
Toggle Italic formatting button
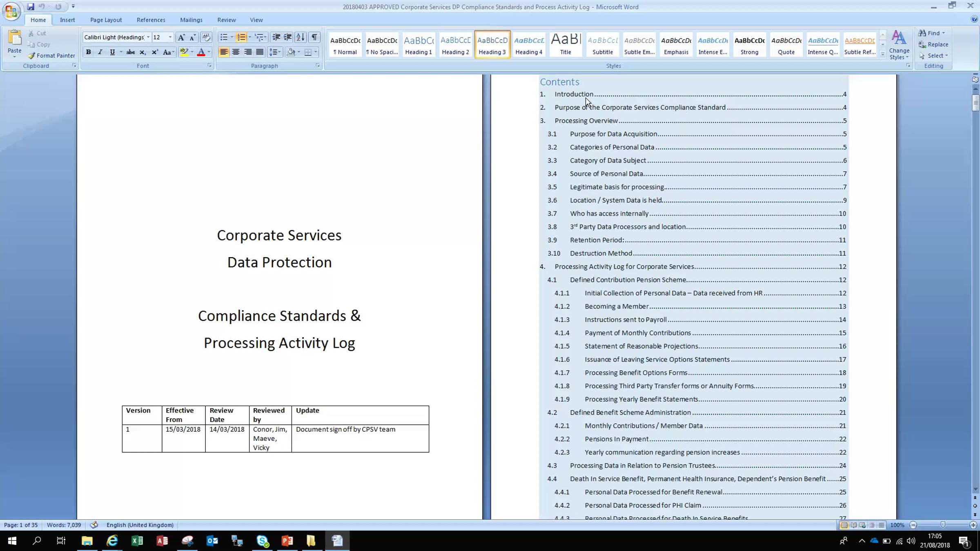pos(100,52)
